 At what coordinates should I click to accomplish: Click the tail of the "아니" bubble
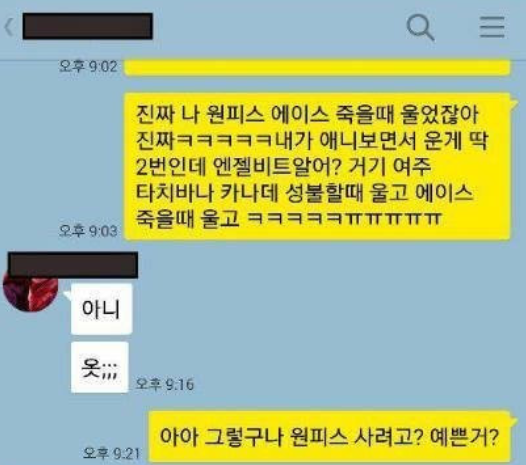click(x=67, y=295)
